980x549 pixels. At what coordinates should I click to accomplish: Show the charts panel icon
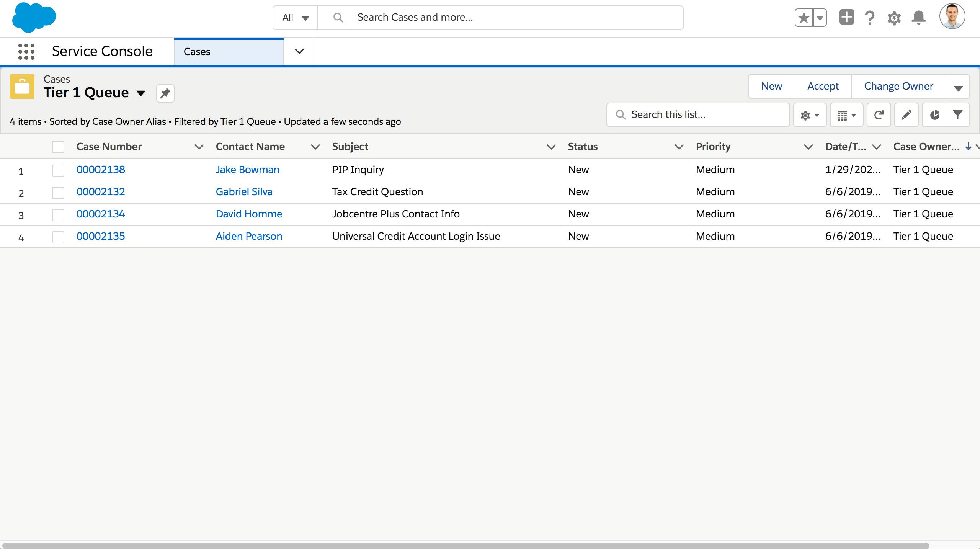coord(934,115)
